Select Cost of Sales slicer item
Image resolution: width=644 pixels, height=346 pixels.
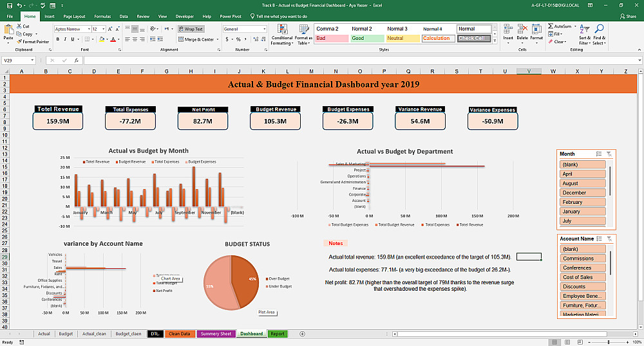tap(582, 277)
